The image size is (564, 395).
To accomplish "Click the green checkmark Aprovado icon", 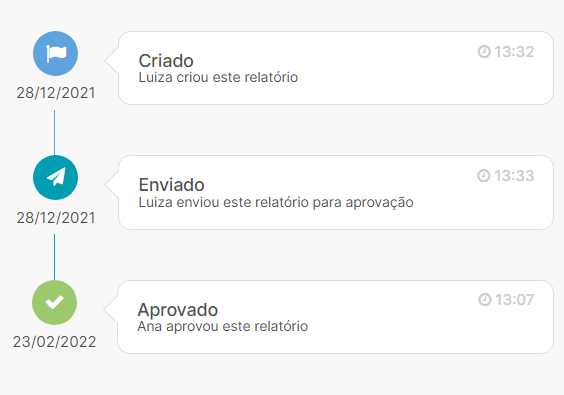I will (x=55, y=303).
